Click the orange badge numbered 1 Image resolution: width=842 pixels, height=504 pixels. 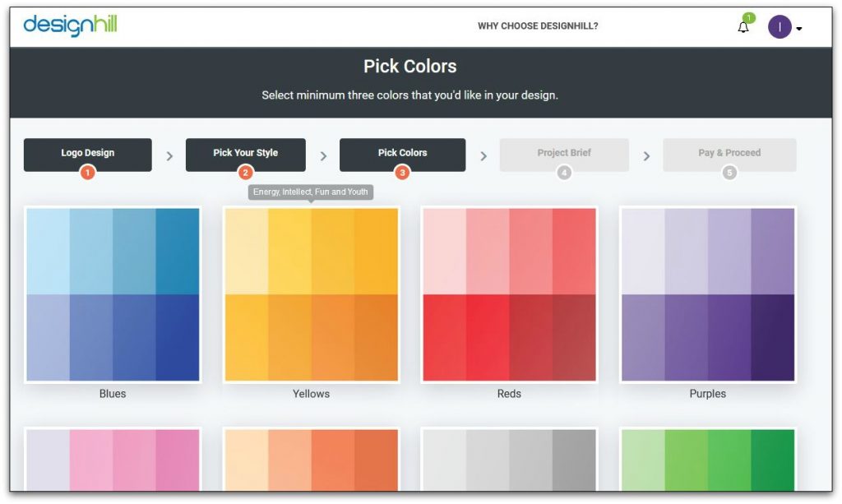(x=87, y=173)
